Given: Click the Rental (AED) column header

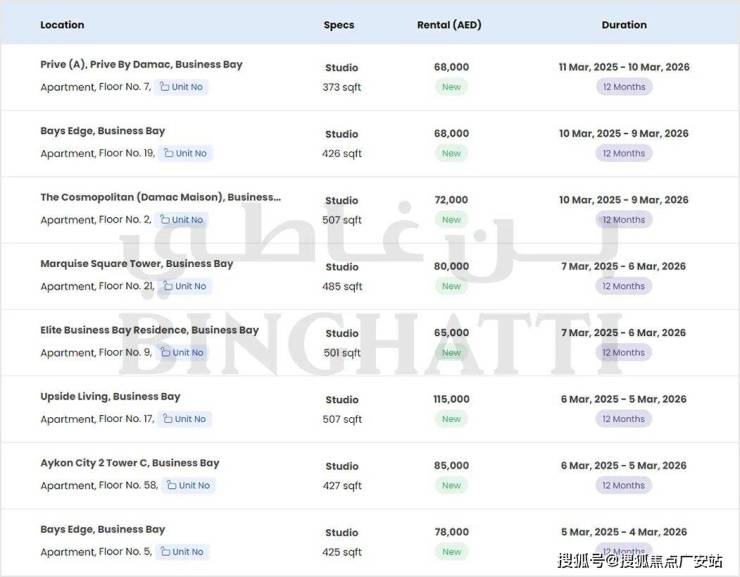Looking at the screenshot, I should click(x=449, y=25).
